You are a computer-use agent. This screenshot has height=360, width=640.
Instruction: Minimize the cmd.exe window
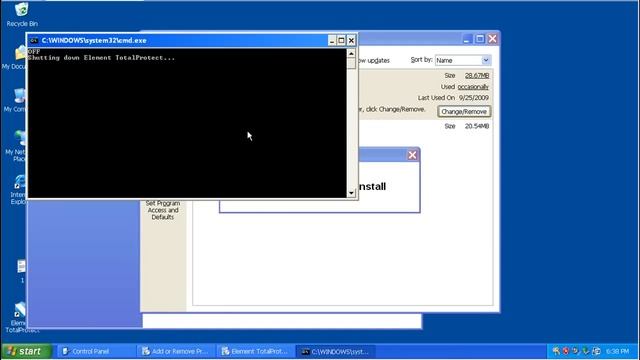point(332,40)
